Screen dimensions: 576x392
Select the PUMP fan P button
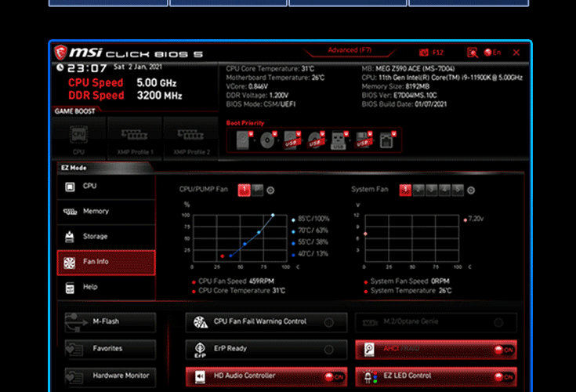[x=258, y=190]
